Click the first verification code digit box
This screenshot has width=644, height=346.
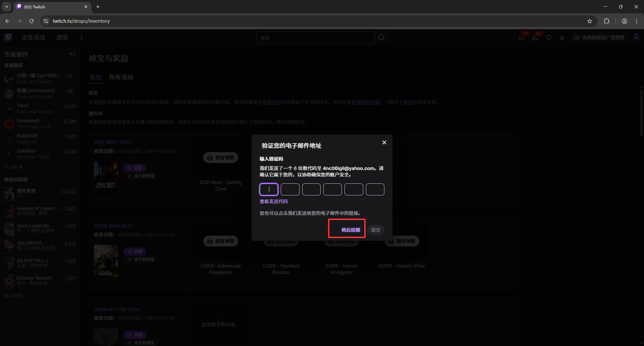269,189
